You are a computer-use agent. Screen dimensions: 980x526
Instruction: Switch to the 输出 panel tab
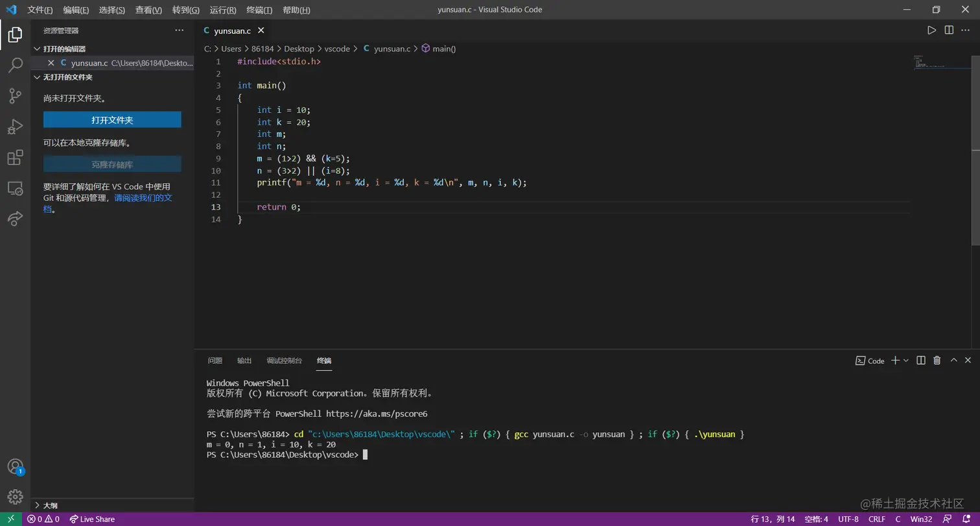[244, 361]
